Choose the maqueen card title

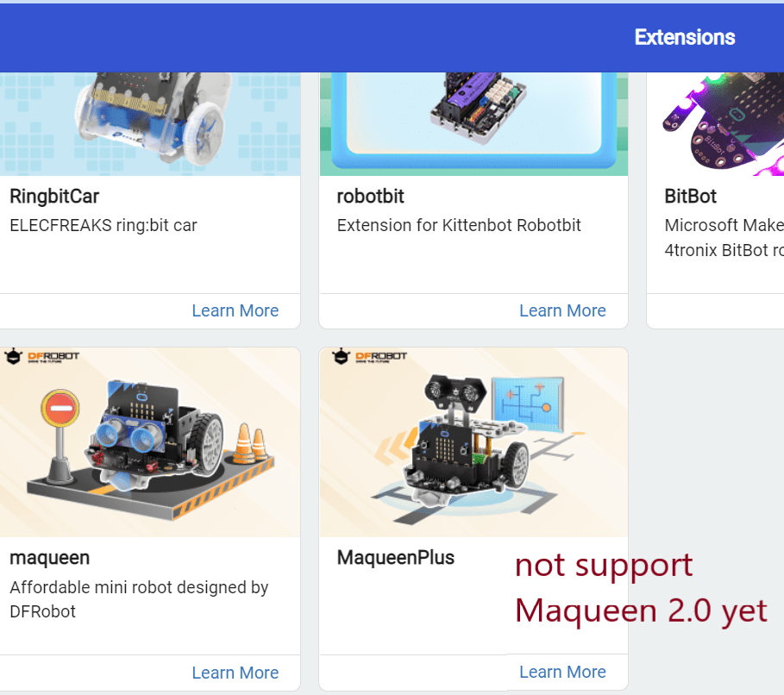[x=49, y=558]
